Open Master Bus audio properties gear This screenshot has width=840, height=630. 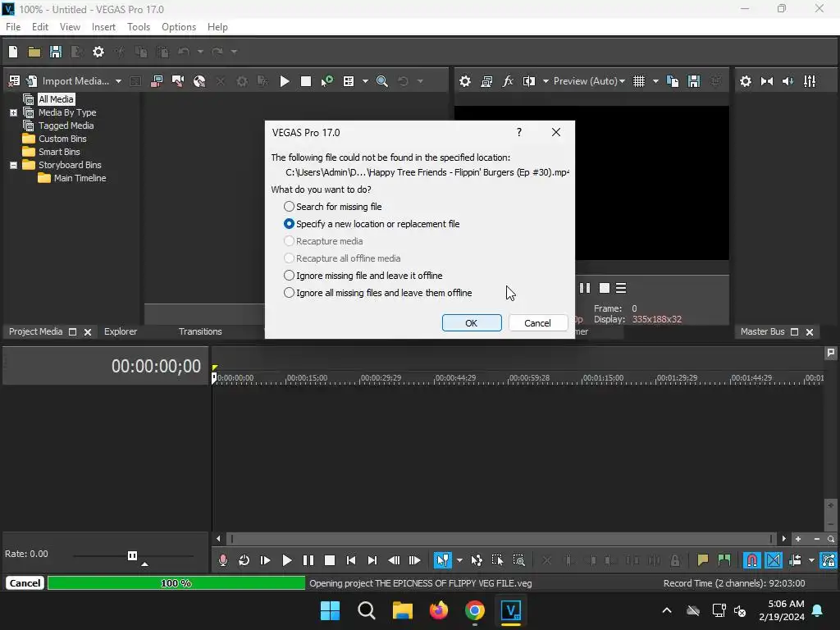pyautogui.click(x=745, y=81)
